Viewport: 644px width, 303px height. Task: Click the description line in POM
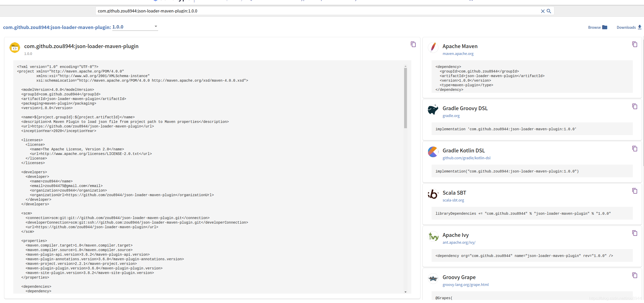tap(125, 122)
